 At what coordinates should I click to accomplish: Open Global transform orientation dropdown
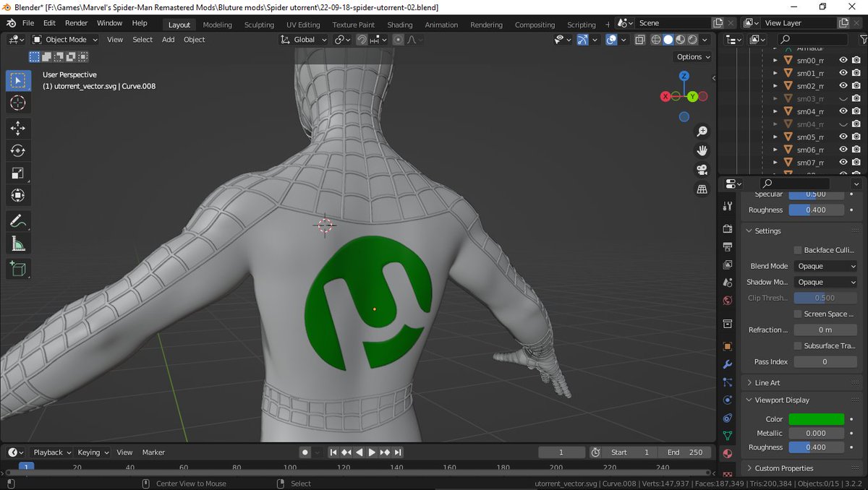pos(304,40)
